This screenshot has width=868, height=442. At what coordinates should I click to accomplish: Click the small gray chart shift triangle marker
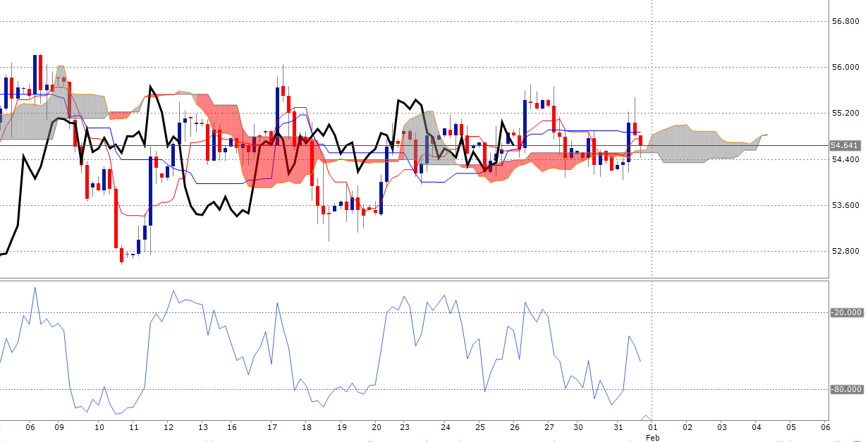(647, 417)
